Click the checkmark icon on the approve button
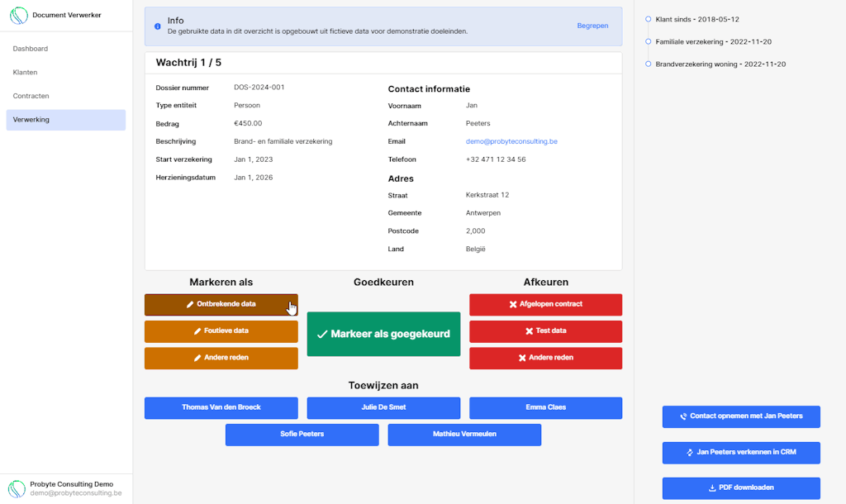Screen dimensions: 846x504 click(x=322, y=335)
